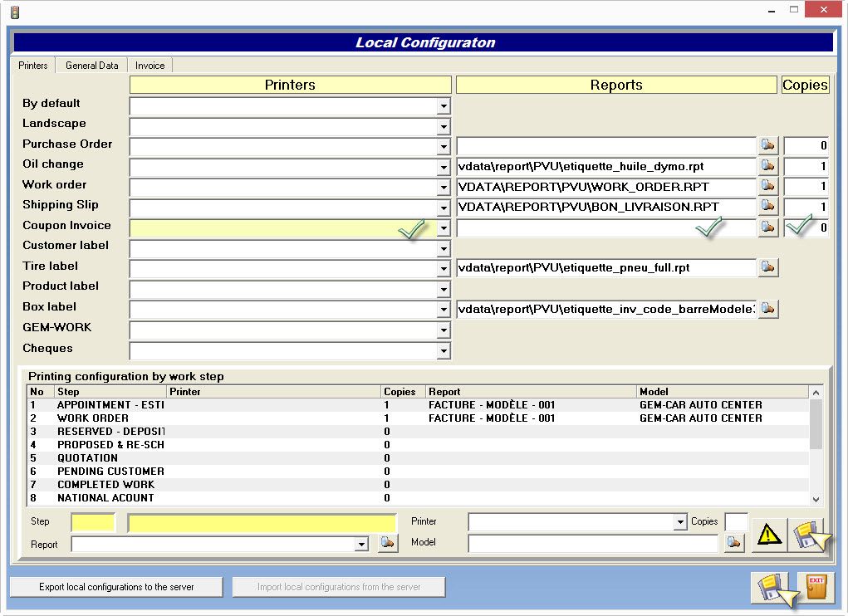
Task: Select the PENDING CUSTOMER step row
Action: pyautogui.click(x=418, y=472)
